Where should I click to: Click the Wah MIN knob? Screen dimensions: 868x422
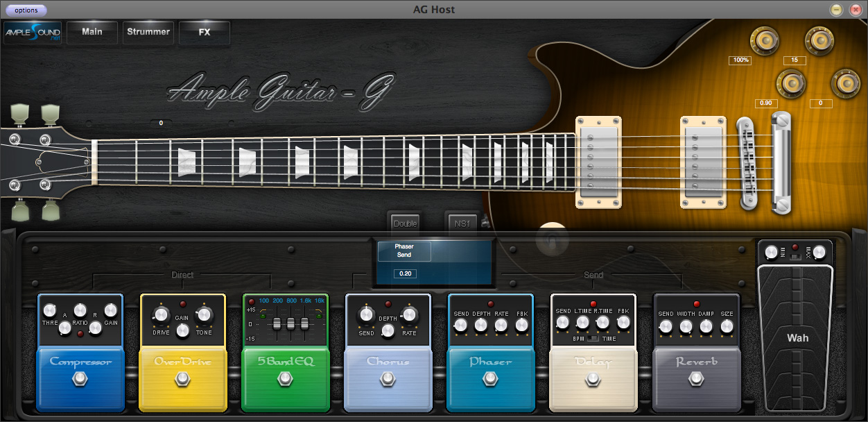pyautogui.click(x=772, y=252)
